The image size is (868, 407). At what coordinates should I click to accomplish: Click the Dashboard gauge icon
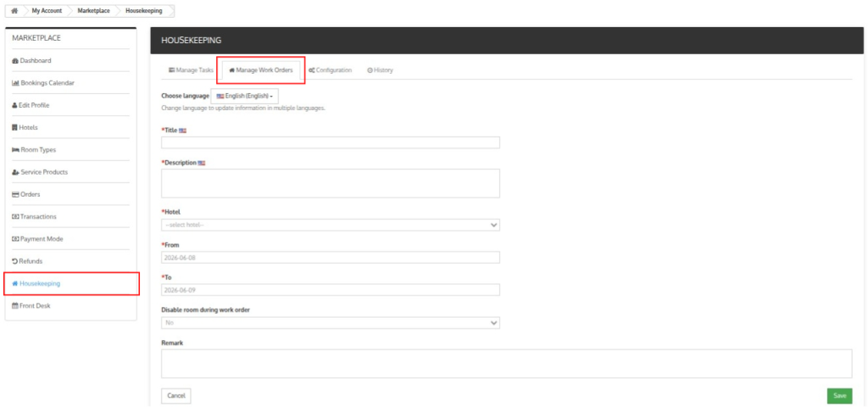[15, 61]
